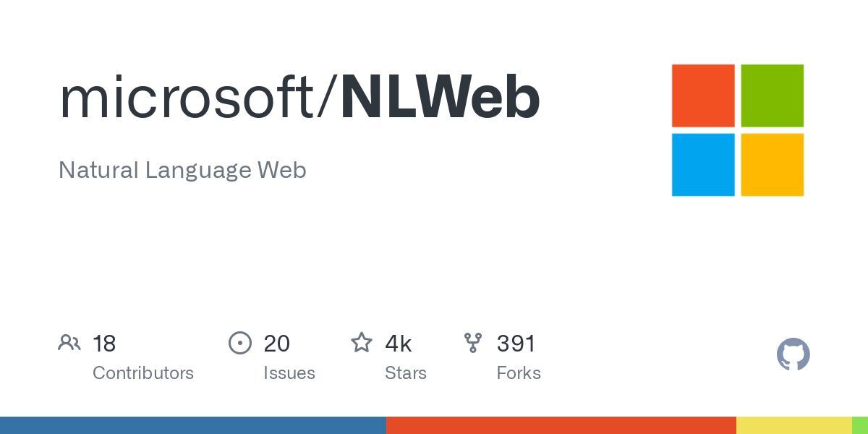The image size is (868, 434).
Task: Click the Natural Language Web description
Action: coord(182,171)
